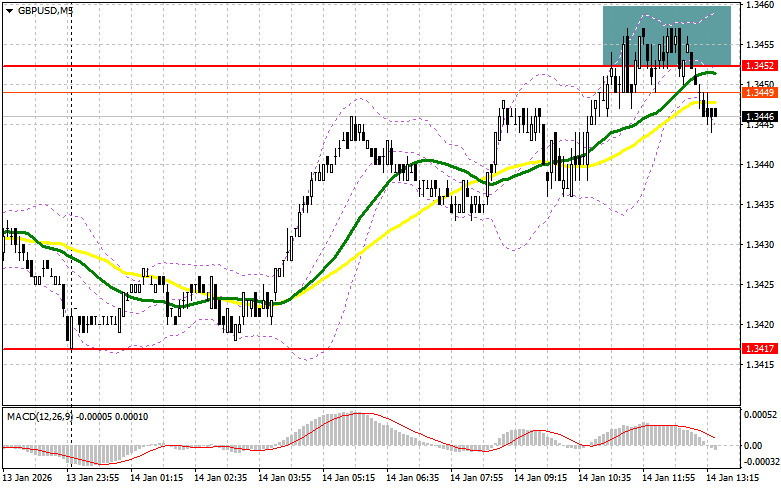Open the chart dropdown triangle beside GBPUSD
The width and height of the screenshot is (781, 489).
click(x=10, y=10)
